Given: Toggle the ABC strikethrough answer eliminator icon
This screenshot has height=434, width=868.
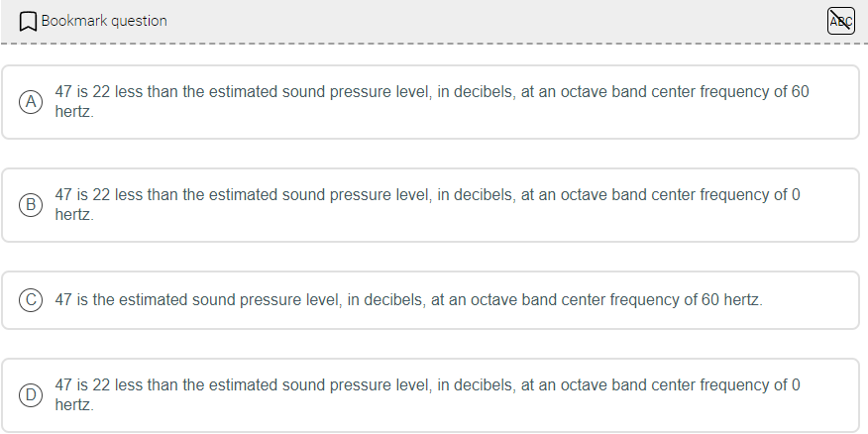Looking at the screenshot, I should pyautogui.click(x=840, y=21).
